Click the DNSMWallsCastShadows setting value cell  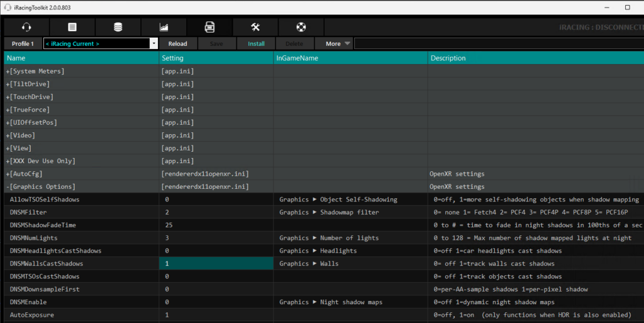216,264
